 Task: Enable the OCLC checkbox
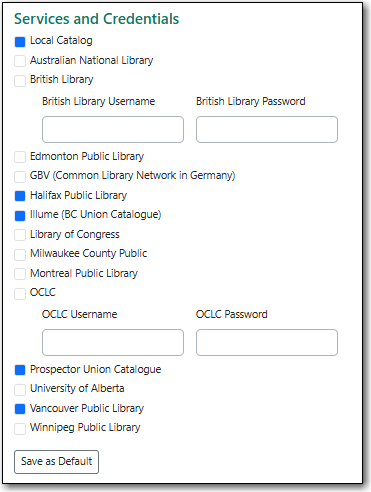tap(20, 294)
